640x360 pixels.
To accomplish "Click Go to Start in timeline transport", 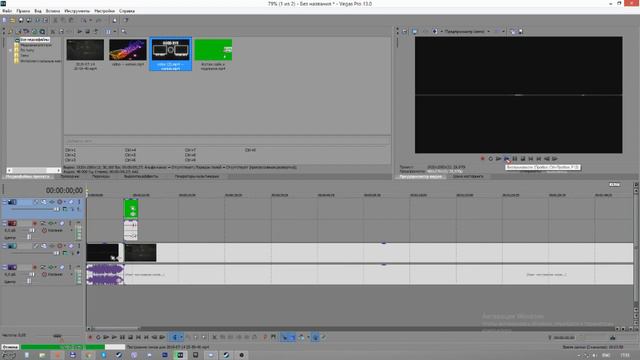I will point(138,337).
